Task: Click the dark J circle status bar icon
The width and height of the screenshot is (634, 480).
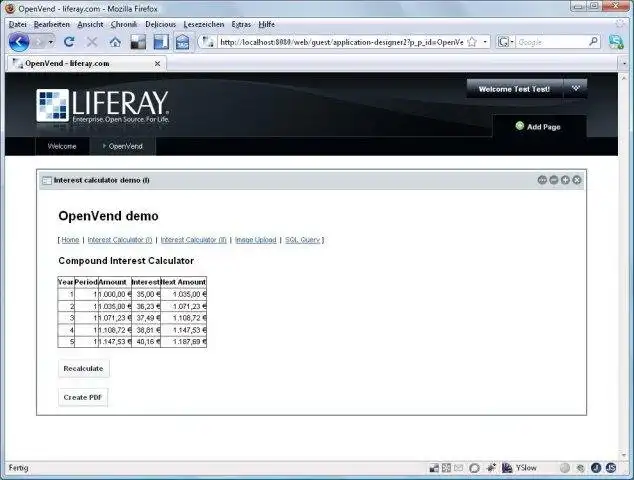Action: 596,468
